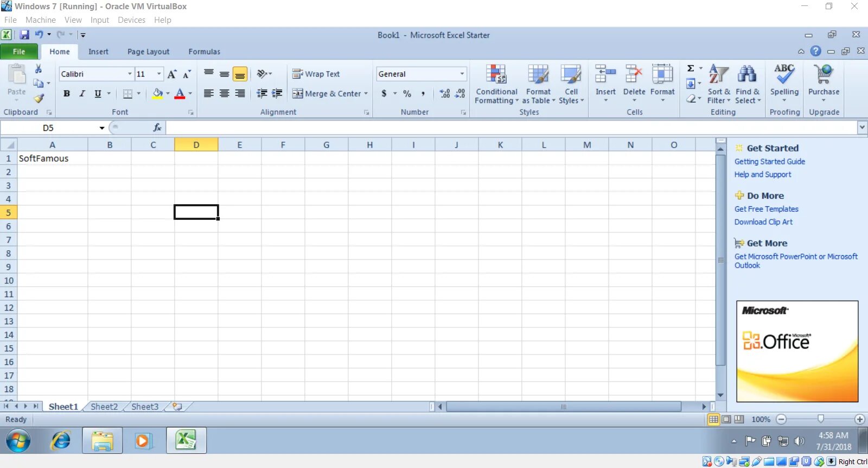Set horizontal Align Text Left
The image size is (868, 468).
point(209,93)
